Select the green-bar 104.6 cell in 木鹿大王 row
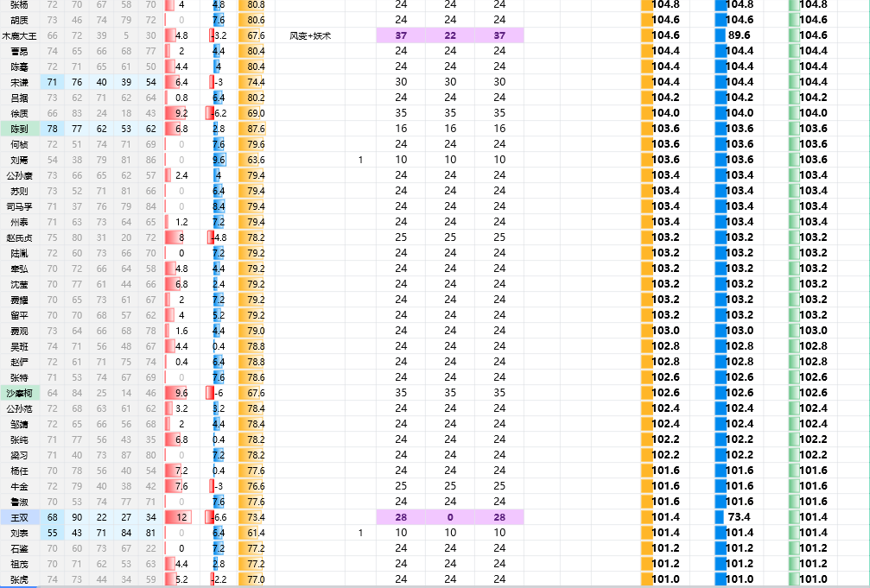Screen dimensions: 870x588 (x=813, y=35)
